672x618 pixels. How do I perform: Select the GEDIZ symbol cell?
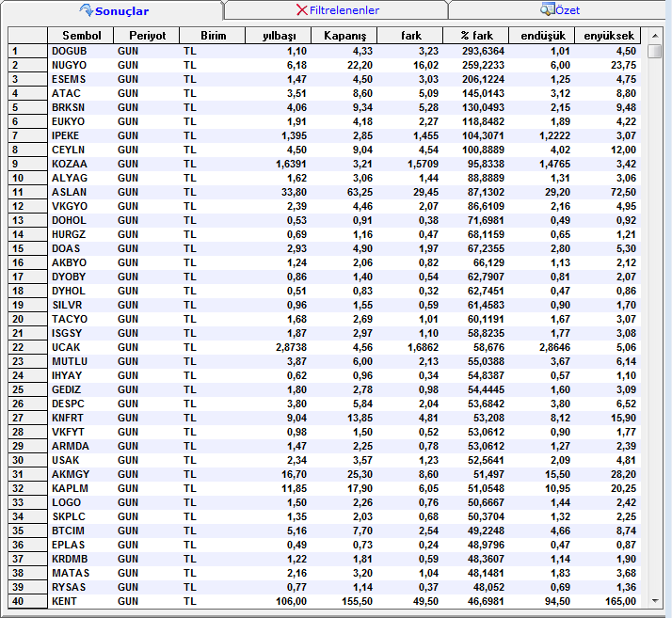pyautogui.click(x=81, y=389)
